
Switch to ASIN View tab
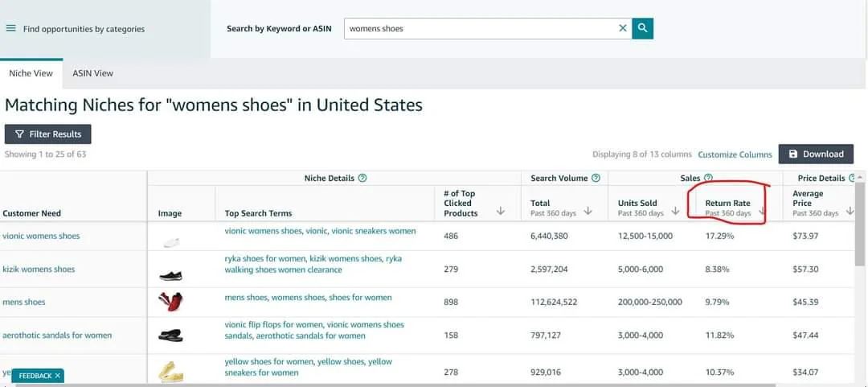pos(92,73)
